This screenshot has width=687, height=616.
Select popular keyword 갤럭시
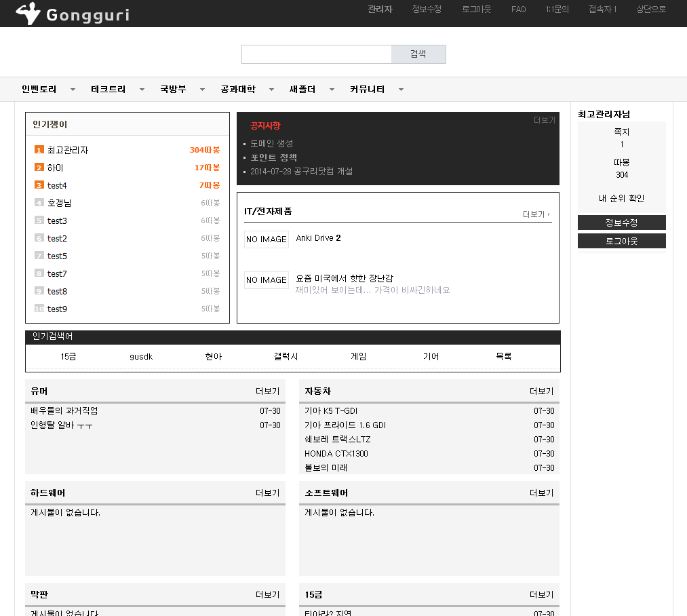(x=286, y=357)
